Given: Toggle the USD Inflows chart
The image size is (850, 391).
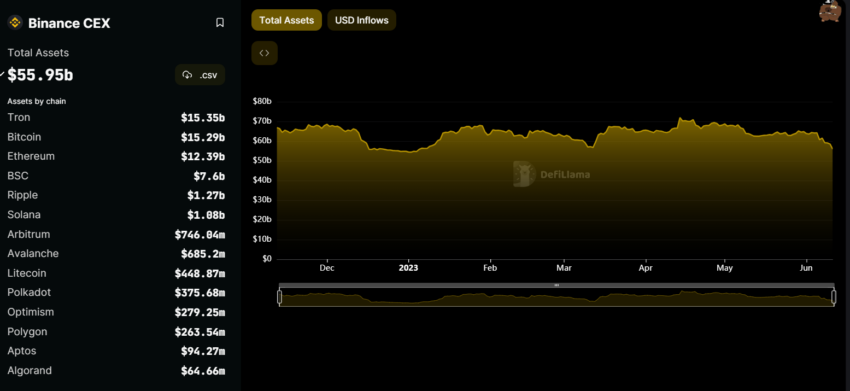Looking at the screenshot, I should click(362, 20).
